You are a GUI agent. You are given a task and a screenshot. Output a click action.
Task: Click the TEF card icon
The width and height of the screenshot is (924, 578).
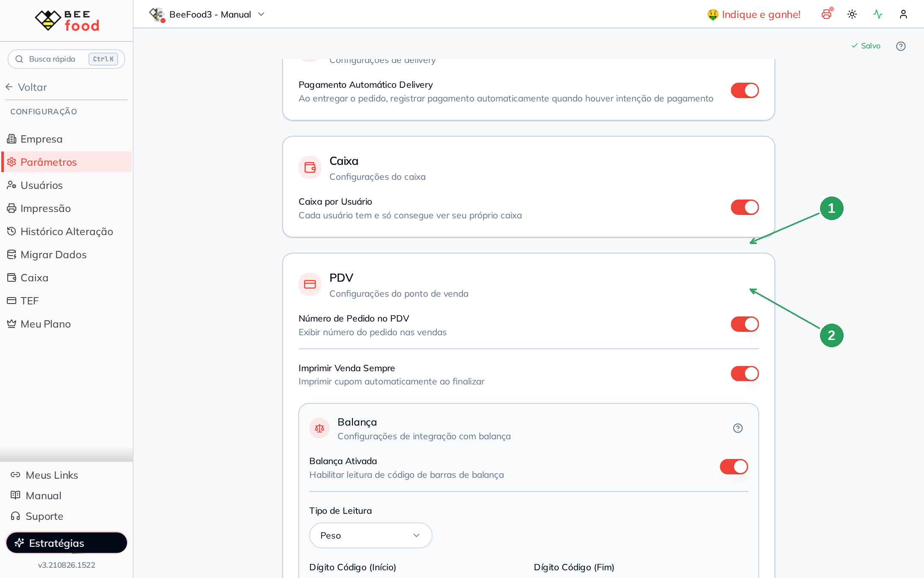tap(12, 301)
